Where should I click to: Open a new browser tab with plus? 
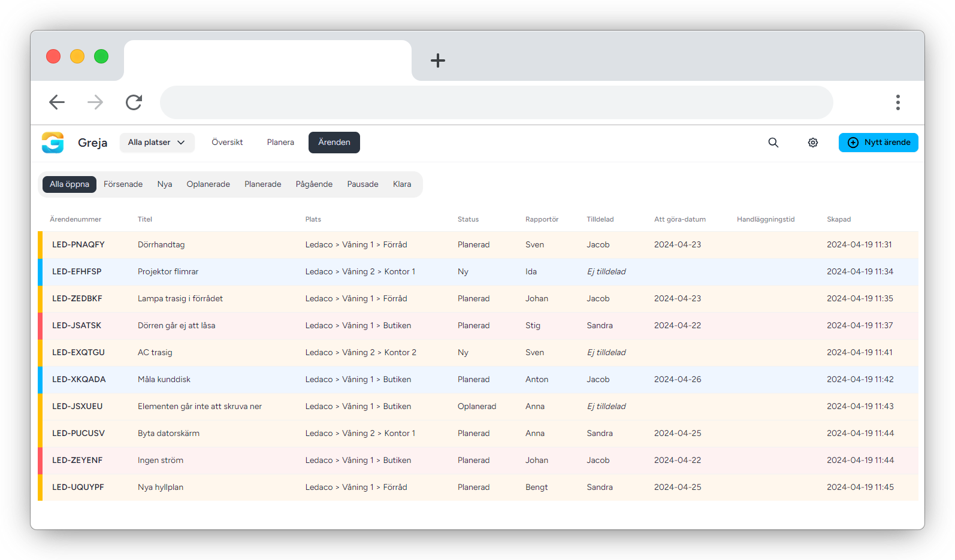click(438, 60)
